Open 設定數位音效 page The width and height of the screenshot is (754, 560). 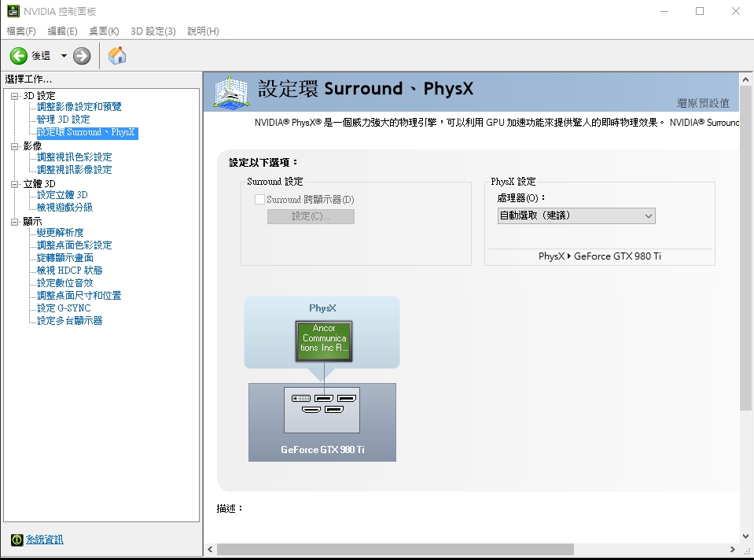65,283
